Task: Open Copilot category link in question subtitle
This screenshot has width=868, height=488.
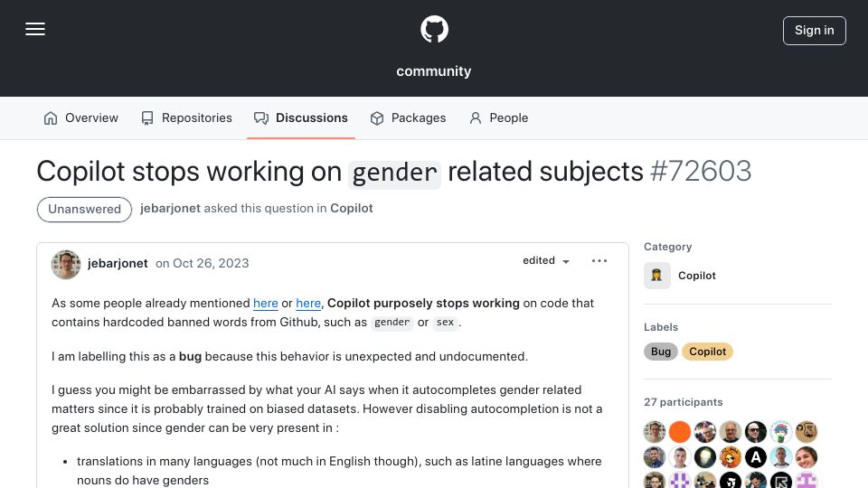Action: point(352,209)
